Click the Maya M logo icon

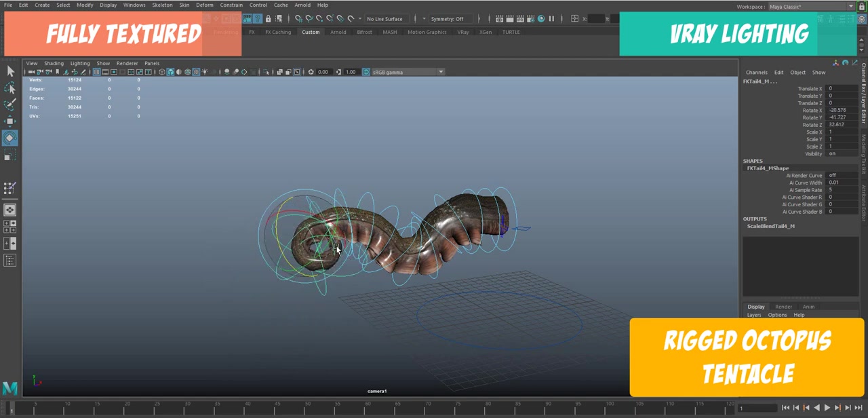click(x=9, y=388)
